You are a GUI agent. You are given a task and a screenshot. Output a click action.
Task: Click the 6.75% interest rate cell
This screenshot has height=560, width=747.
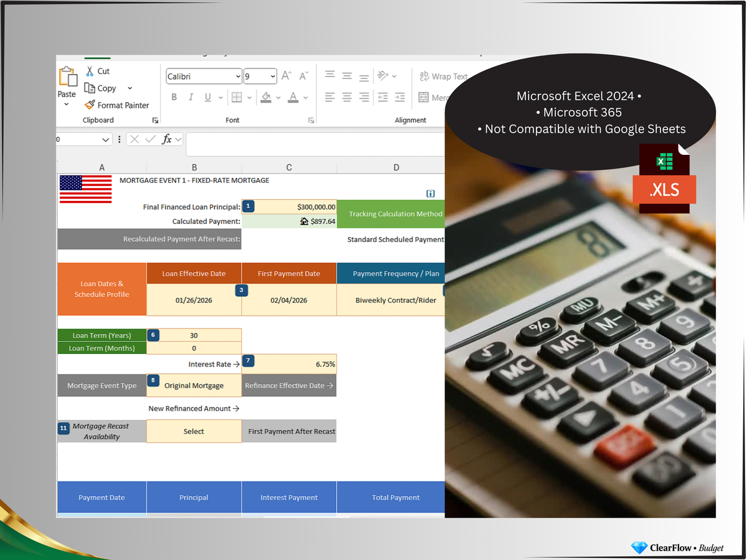[x=289, y=364]
